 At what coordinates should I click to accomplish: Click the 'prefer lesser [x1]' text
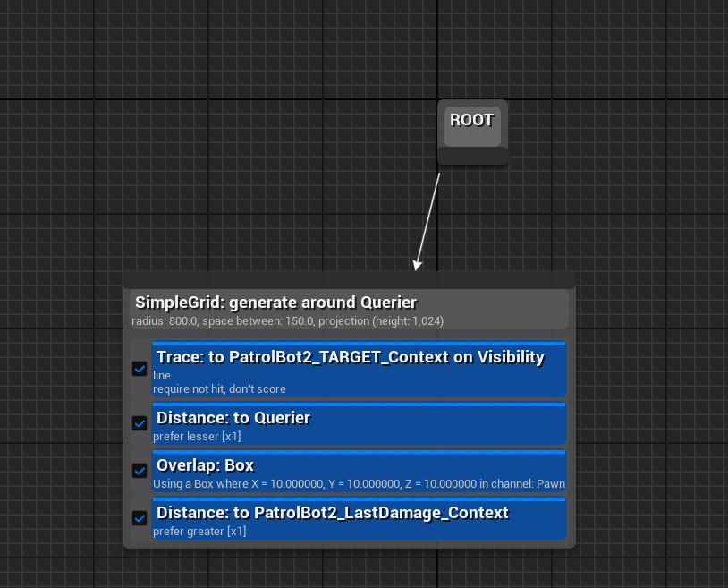pyautogui.click(x=197, y=437)
